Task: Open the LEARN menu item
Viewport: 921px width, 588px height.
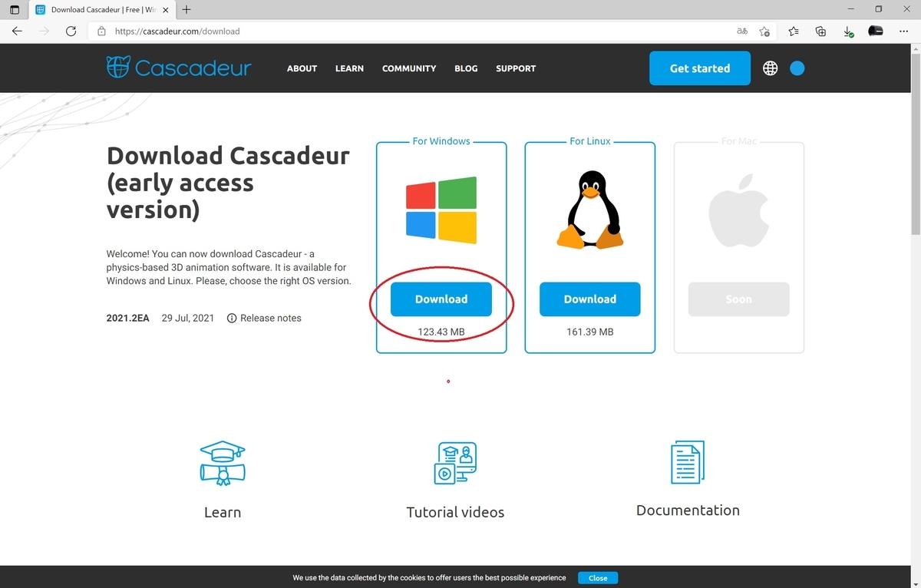Action: [349, 68]
